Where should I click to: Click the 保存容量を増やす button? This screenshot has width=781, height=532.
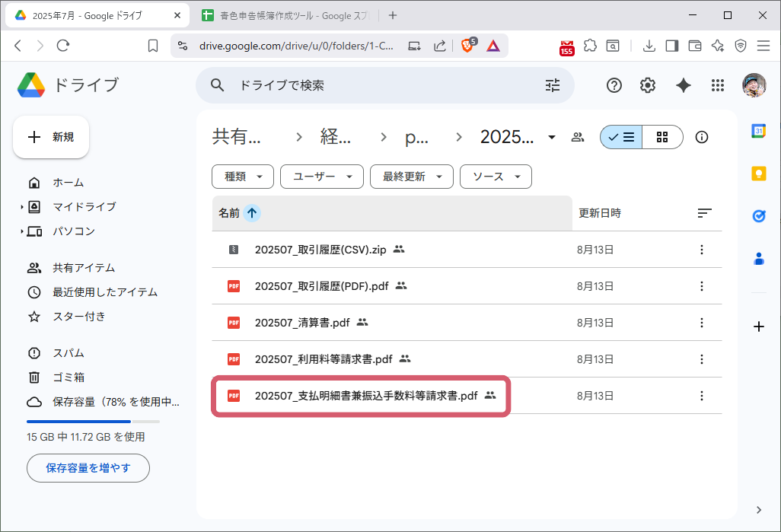88,468
